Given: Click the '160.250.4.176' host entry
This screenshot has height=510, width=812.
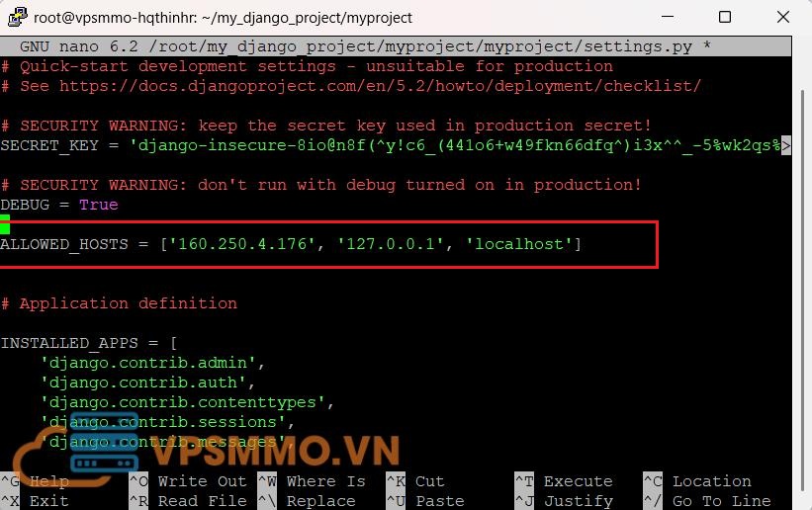Looking at the screenshot, I should tap(237, 244).
